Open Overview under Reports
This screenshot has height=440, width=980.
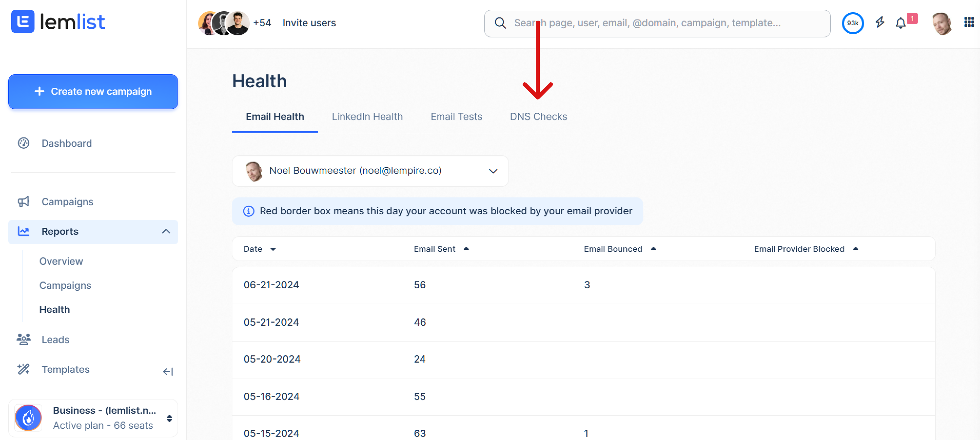(x=61, y=261)
